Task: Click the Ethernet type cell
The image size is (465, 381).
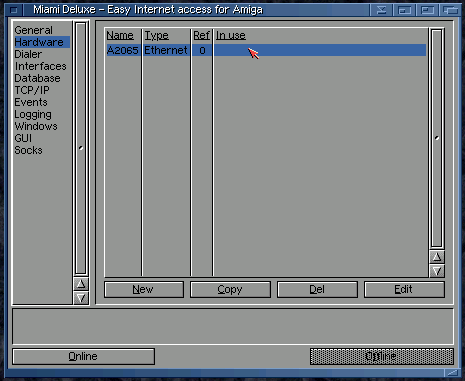Action: click(x=166, y=50)
